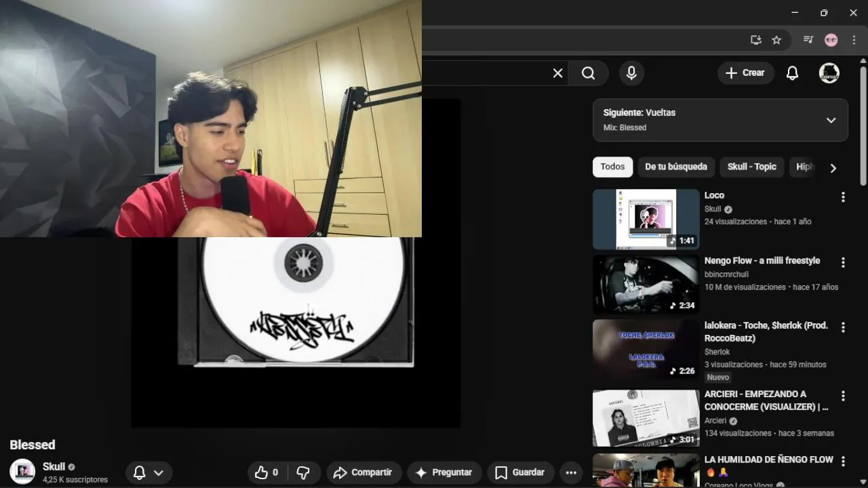The image size is (868, 488).
Task: Open Chrome three-dot menu
Action: pos(854,40)
